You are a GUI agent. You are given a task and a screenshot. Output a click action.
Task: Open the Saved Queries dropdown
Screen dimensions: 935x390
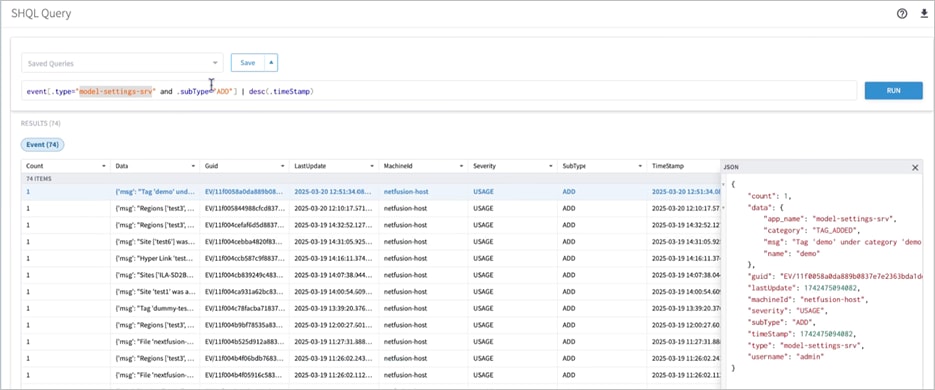[x=122, y=63]
